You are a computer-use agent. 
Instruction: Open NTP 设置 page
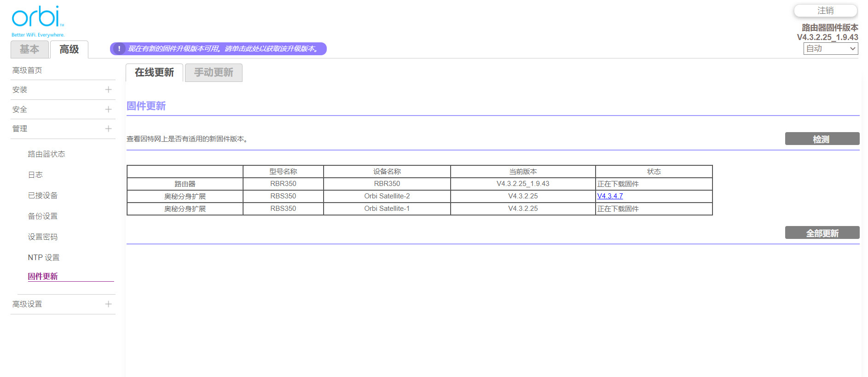click(44, 258)
